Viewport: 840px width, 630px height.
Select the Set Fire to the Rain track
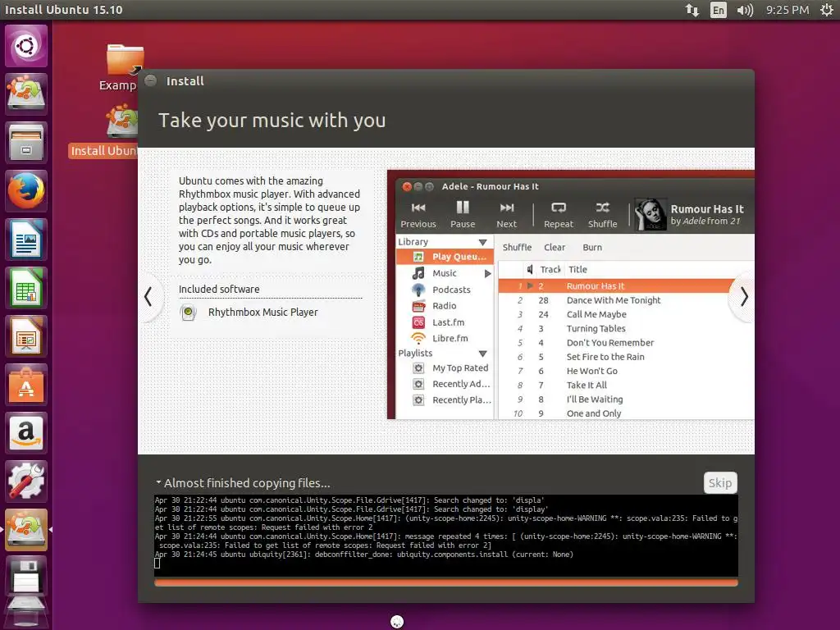[626, 357]
